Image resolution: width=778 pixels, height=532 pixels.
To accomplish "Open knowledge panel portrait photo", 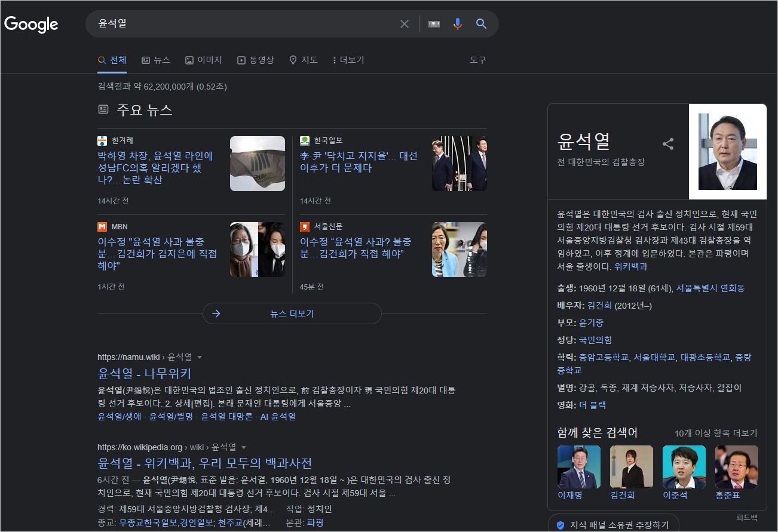I will [728, 152].
